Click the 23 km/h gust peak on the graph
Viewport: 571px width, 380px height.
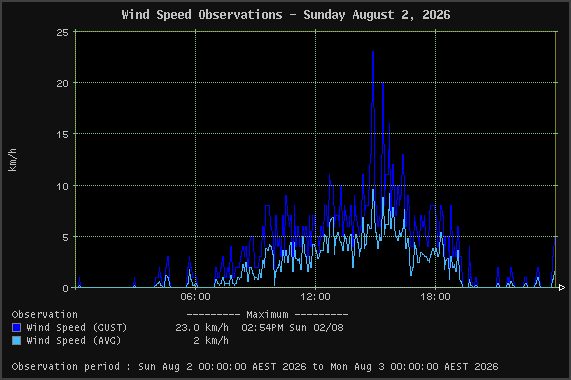click(373, 52)
